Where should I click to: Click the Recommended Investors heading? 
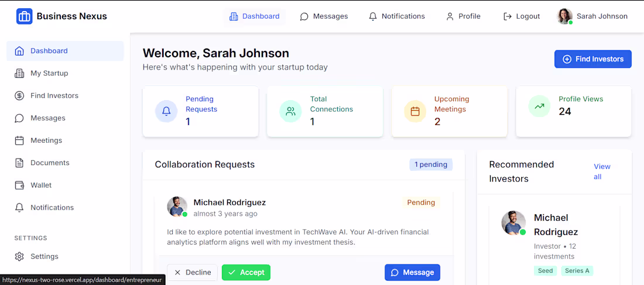pos(522,171)
